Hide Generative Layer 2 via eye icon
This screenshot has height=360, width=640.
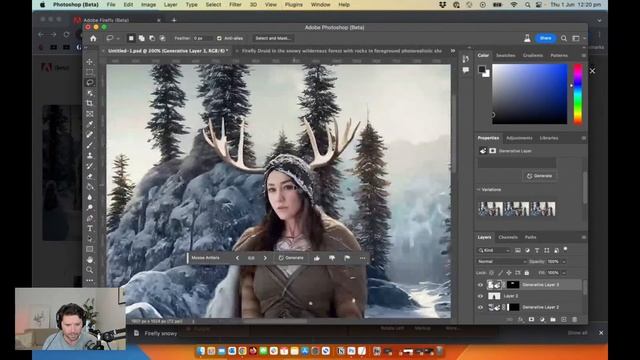click(480, 307)
